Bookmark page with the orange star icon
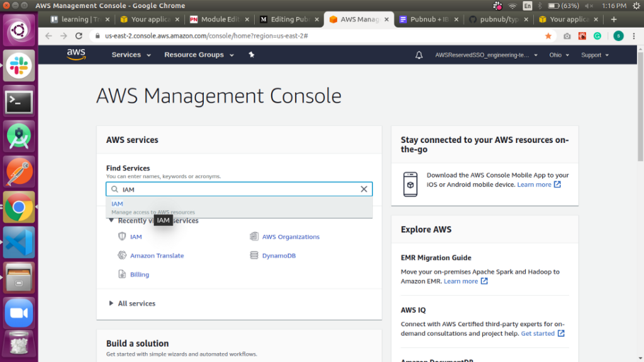 coord(548,36)
